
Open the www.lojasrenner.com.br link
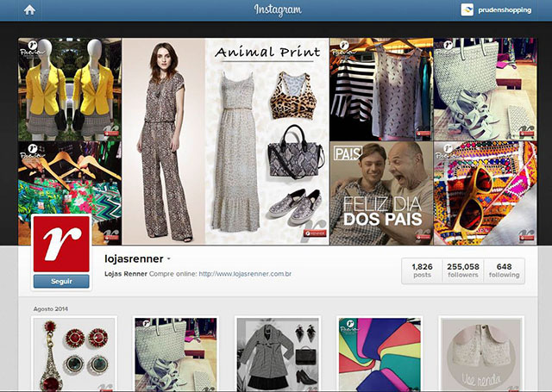pos(245,274)
